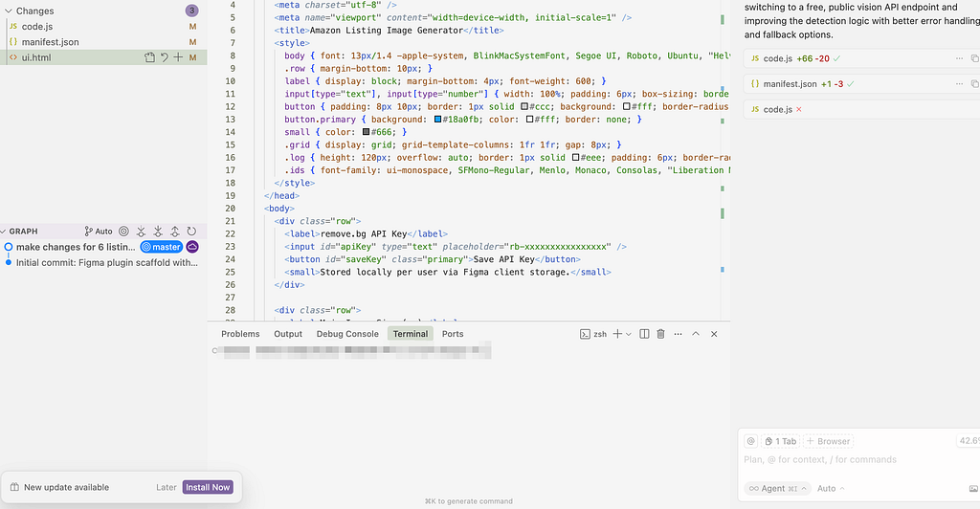Click 'Save API Key' text on line 24
This screenshot has width=980, height=509.
(503, 259)
